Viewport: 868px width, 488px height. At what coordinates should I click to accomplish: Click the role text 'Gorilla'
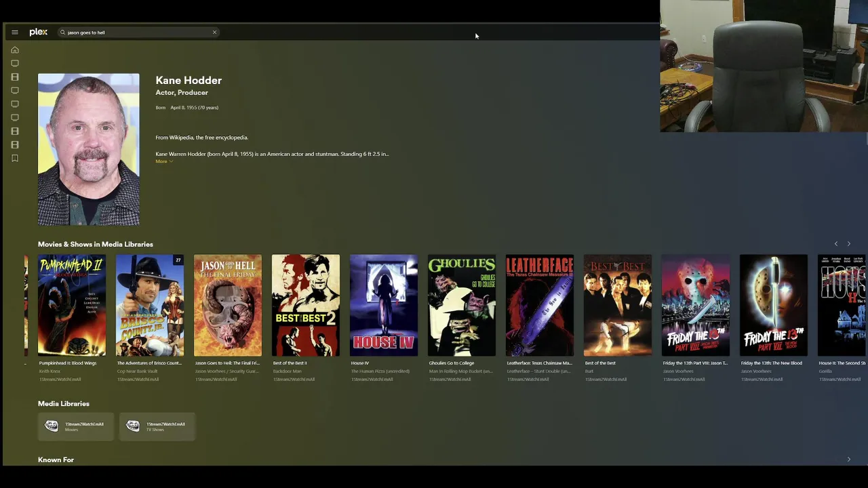tap(825, 371)
